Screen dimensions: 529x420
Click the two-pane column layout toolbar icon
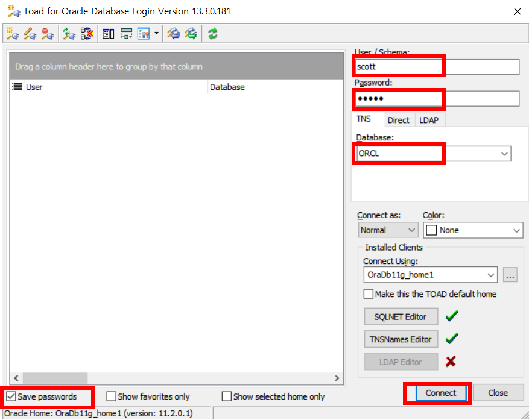pyautogui.click(x=109, y=34)
